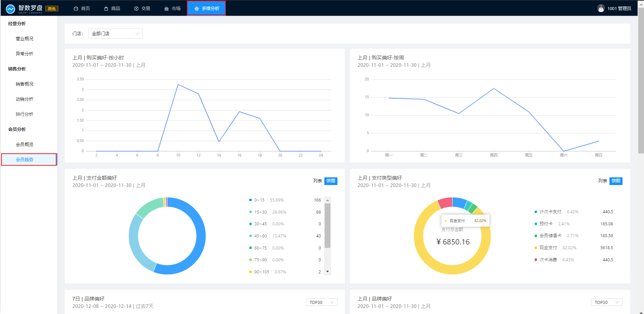This screenshot has height=314, width=644.
Task: Switch 支付金额偏好 chart to 列表 view
Action: (317, 181)
